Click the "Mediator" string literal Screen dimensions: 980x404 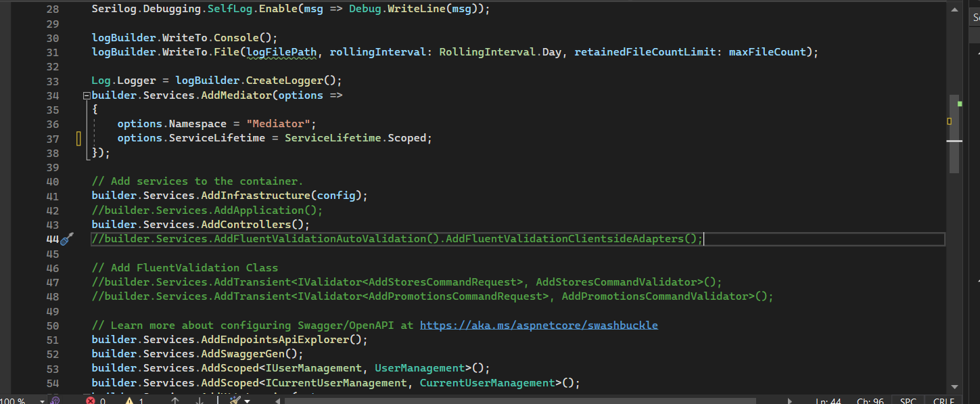tap(278, 124)
